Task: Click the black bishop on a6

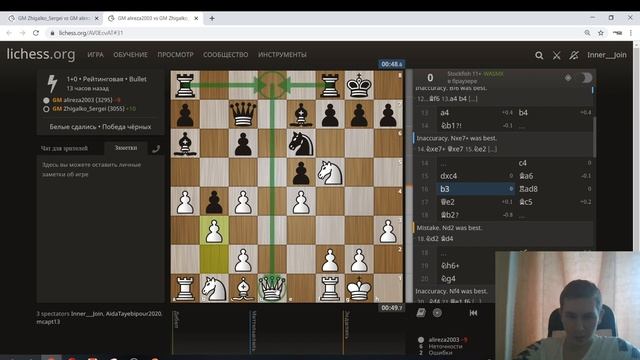Action: [x=185, y=143]
